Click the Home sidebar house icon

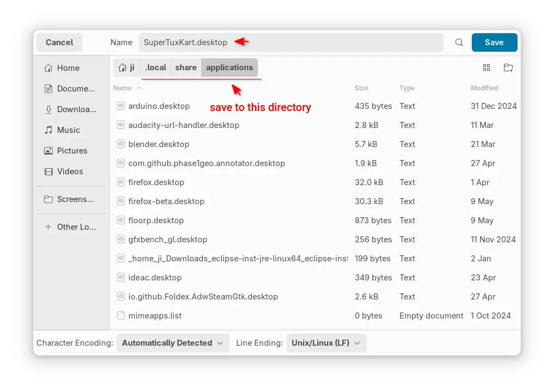[x=48, y=68]
